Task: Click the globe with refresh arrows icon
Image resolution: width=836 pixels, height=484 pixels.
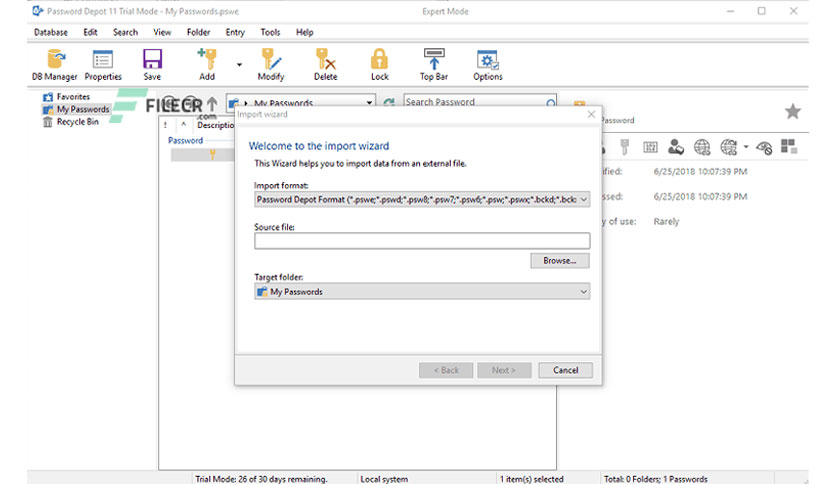Action: point(728,147)
